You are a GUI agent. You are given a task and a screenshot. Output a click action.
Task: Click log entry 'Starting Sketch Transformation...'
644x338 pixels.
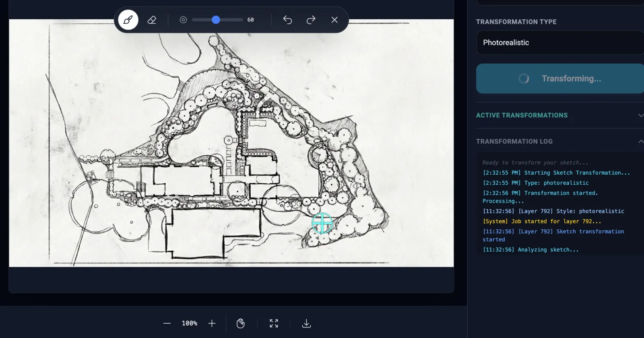tap(556, 173)
